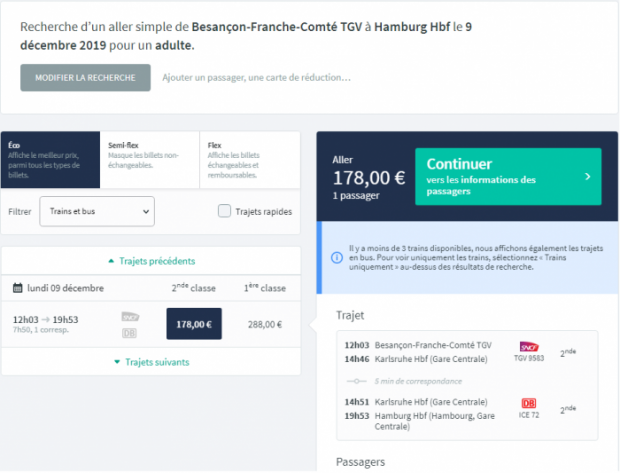Click the calendar icon beside lundi 09 décembre
Image resolution: width=620 pixels, height=473 pixels.
(x=17, y=288)
